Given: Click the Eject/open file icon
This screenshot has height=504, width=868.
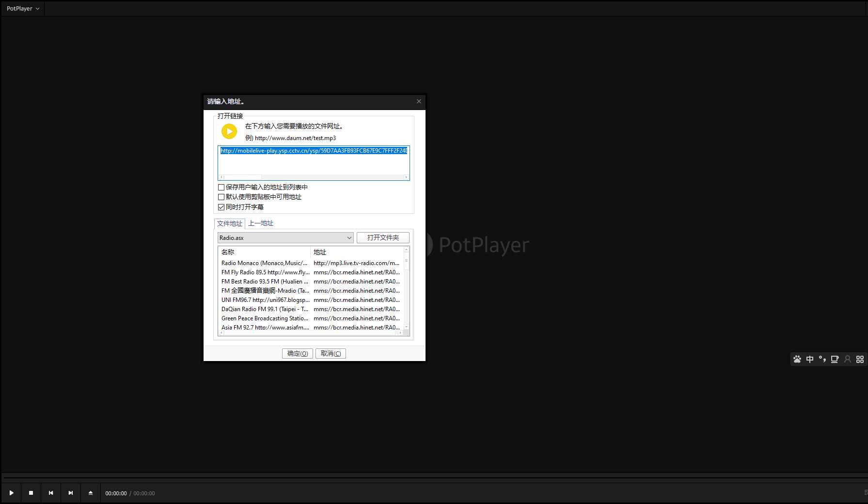Looking at the screenshot, I should click(x=91, y=493).
